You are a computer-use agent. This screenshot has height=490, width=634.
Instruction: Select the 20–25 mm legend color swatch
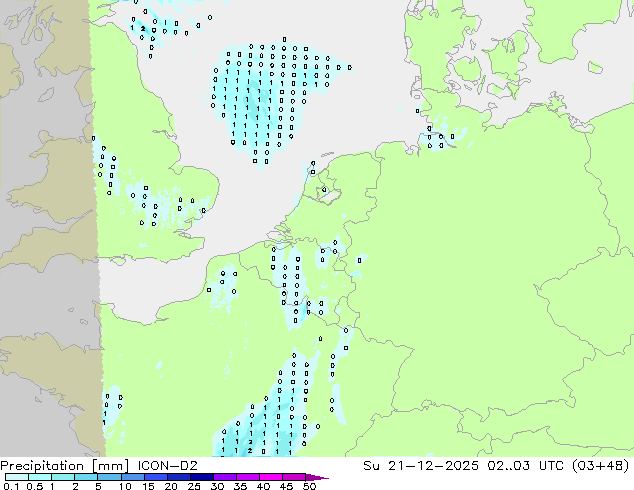[178, 477]
